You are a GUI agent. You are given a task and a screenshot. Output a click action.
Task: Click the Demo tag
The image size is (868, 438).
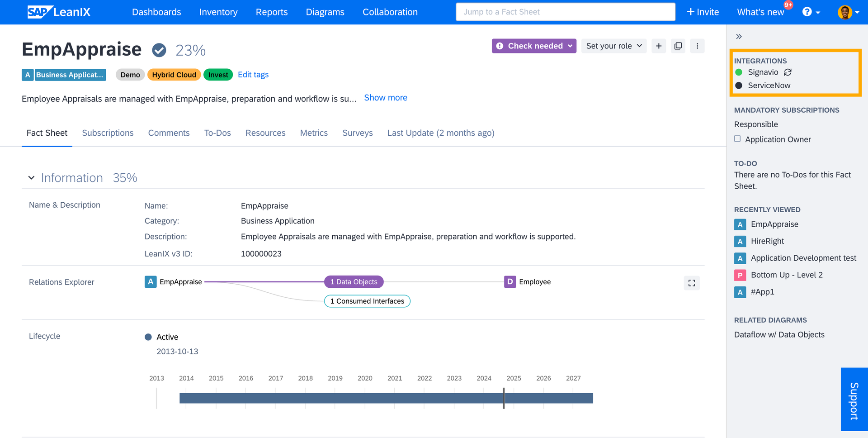click(x=130, y=75)
